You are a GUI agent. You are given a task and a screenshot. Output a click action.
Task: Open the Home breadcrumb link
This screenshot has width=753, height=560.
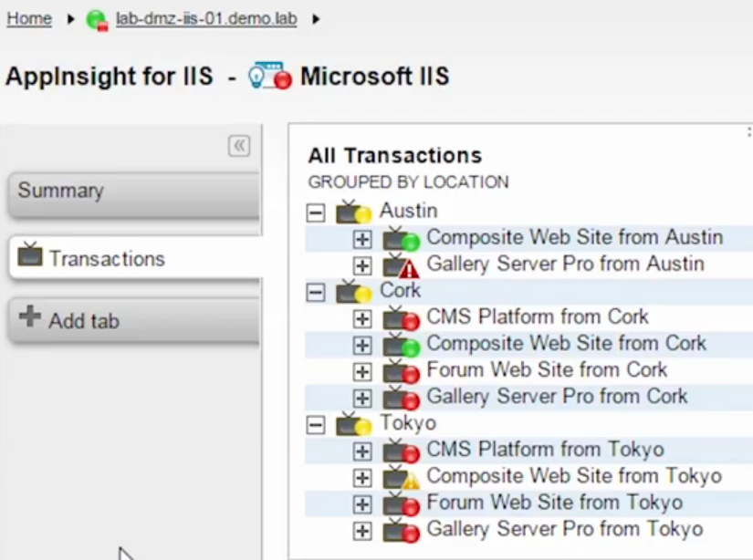[29, 19]
